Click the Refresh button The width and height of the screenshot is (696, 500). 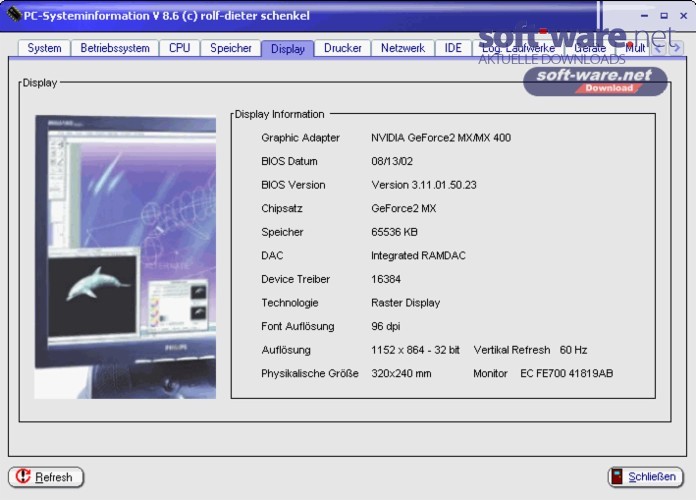[46, 477]
